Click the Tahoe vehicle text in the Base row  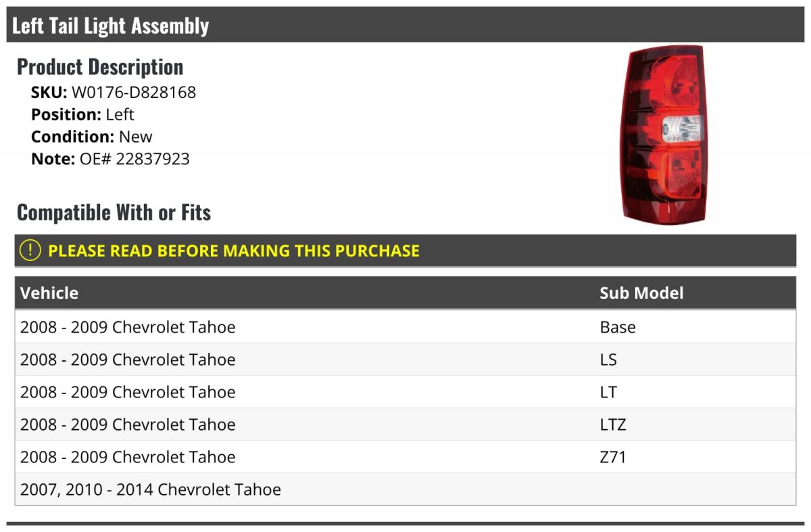tap(212, 327)
